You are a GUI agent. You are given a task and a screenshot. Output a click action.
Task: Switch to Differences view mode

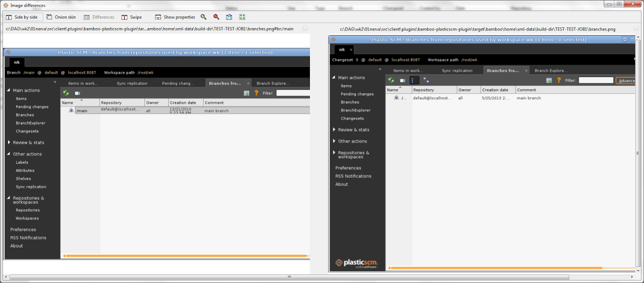click(x=99, y=17)
